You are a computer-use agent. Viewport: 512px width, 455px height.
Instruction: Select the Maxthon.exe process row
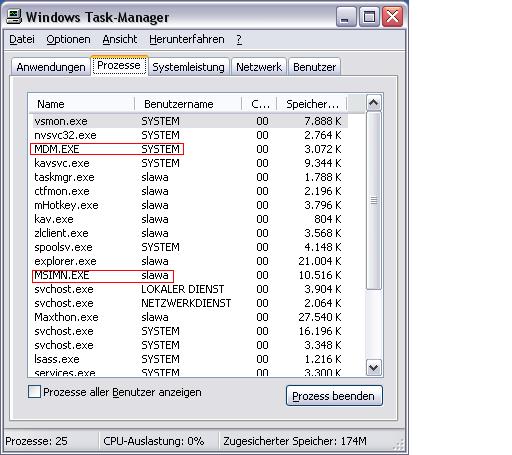(188, 317)
